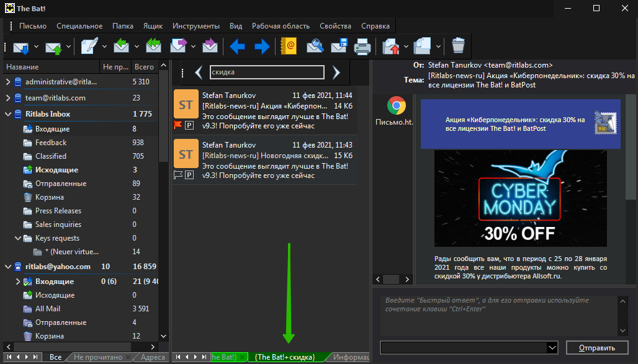Expand the Входящие folder under ritlabs@yahoo.com
This screenshot has height=364, width=638.
(x=18, y=282)
